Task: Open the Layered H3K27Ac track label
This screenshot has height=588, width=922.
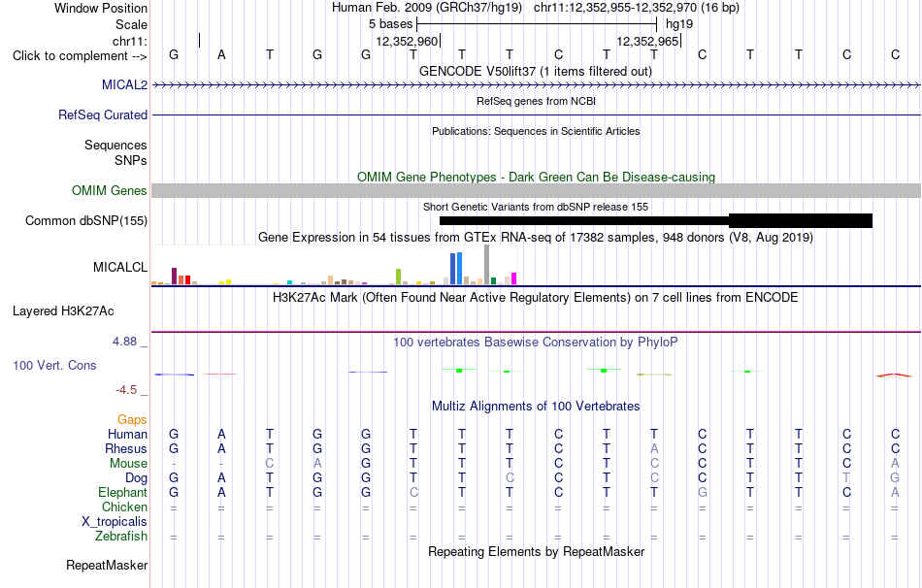Action: pos(63,311)
